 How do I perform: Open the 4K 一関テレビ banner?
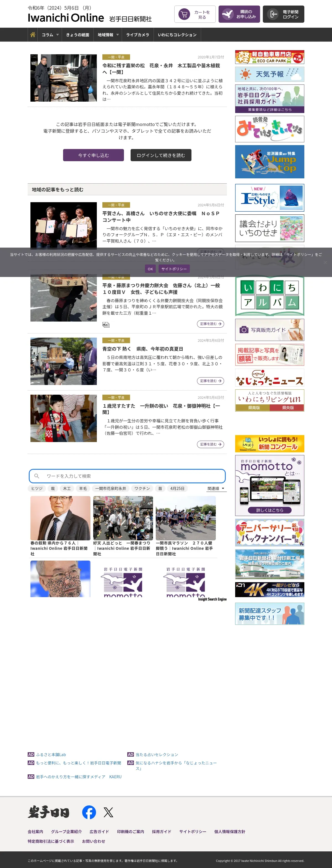coord(269,590)
